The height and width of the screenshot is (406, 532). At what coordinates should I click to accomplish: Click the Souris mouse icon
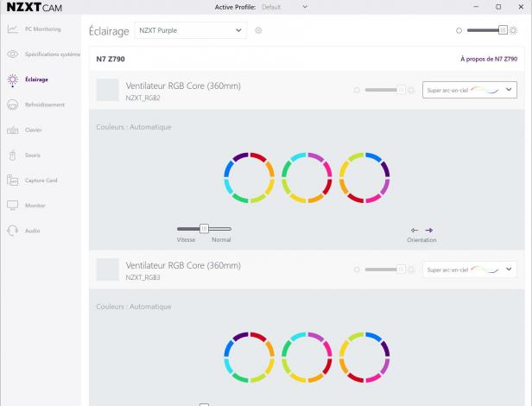[13, 155]
